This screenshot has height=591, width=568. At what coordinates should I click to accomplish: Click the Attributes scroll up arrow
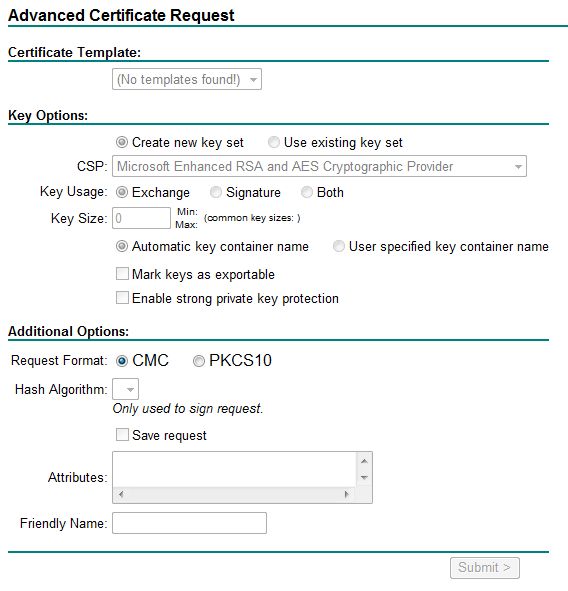tap(364, 461)
